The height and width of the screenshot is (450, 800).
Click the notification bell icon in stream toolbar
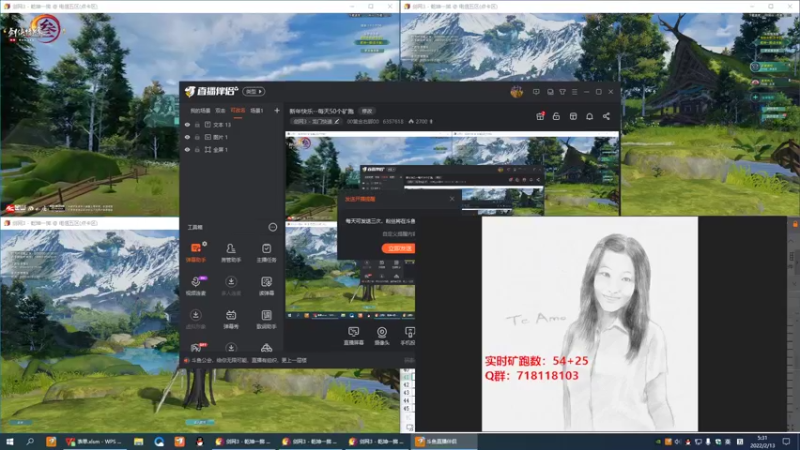click(589, 116)
